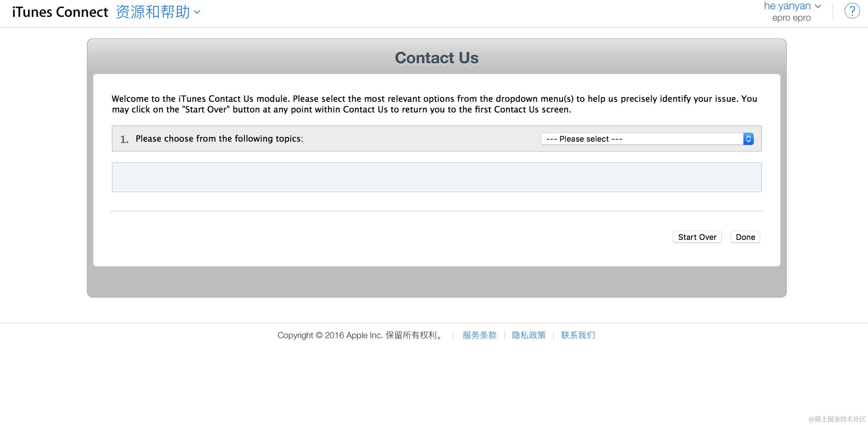The height and width of the screenshot is (425, 868).
Task: Click the empty light-blue message box
Action: (x=436, y=177)
